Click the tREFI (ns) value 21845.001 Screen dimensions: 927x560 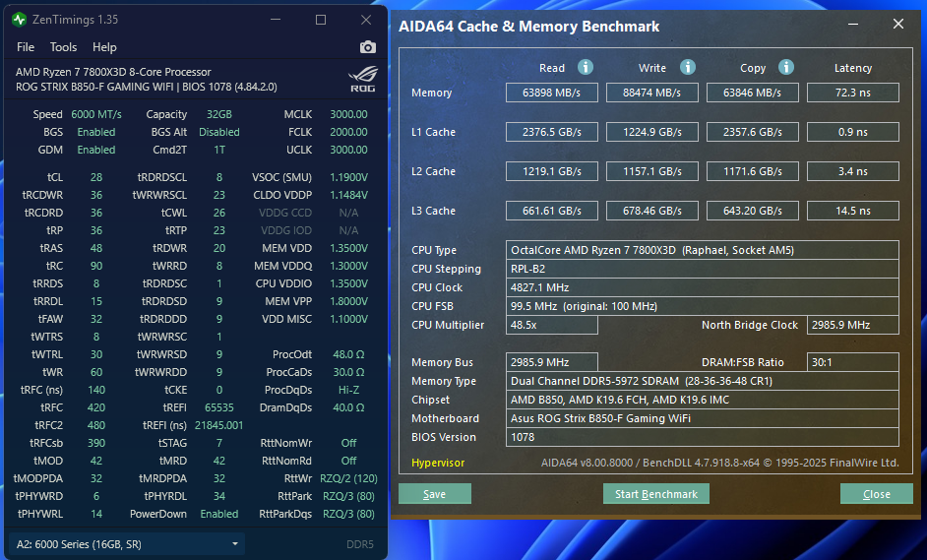pyautogui.click(x=219, y=425)
